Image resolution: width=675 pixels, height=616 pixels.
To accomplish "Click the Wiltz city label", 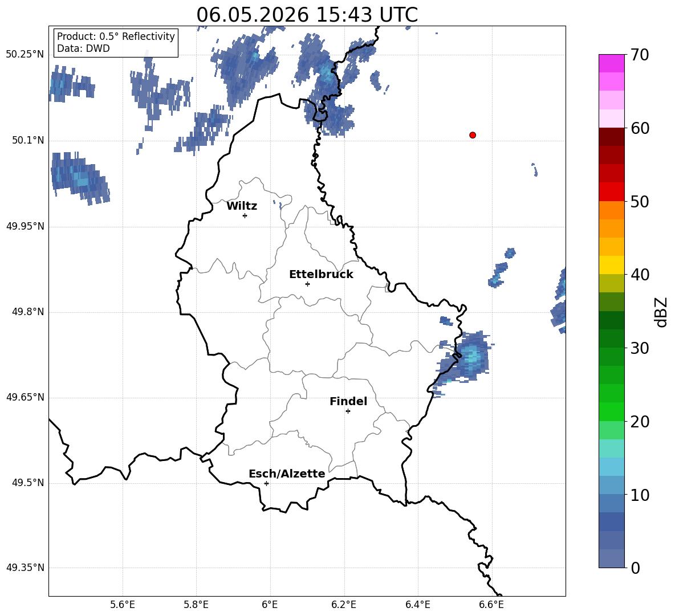I will click(242, 206).
